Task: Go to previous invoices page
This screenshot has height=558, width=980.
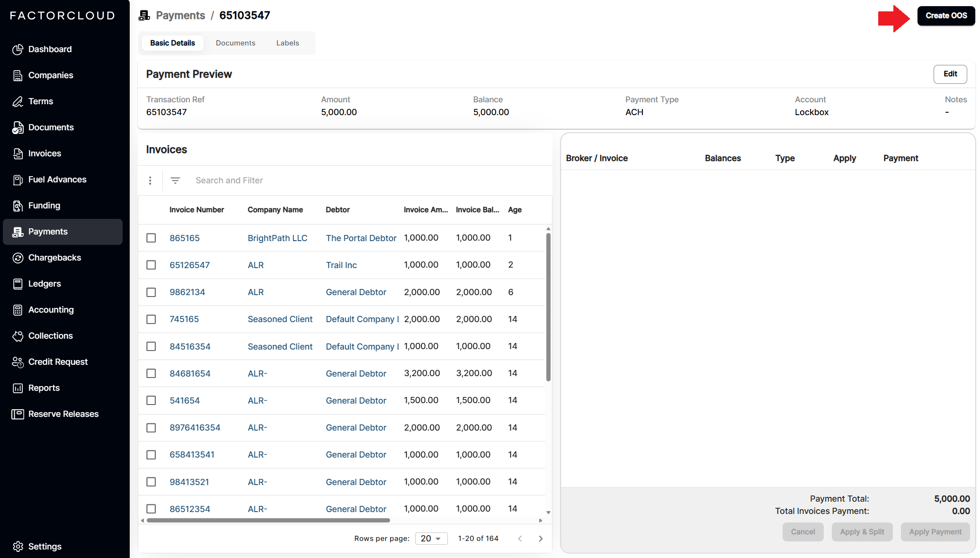Action: (x=520, y=539)
